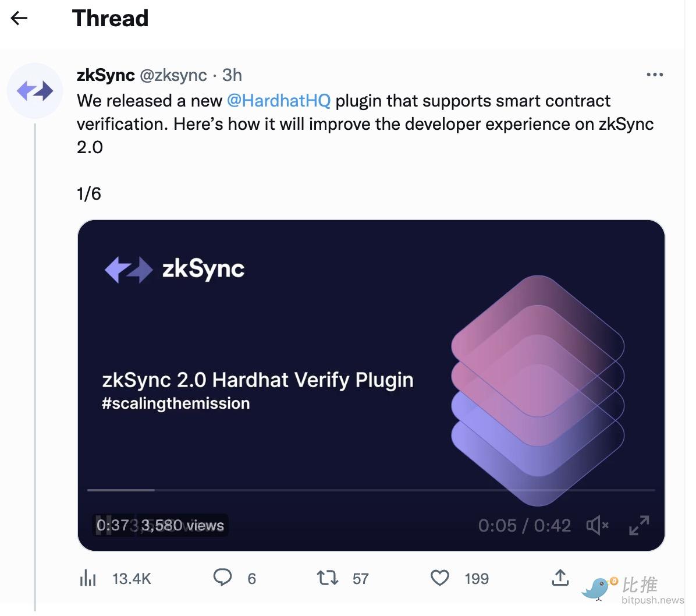Like the tweet with heart icon
Image resolution: width=696 pixels, height=616 pixels.
pos(439,578)
